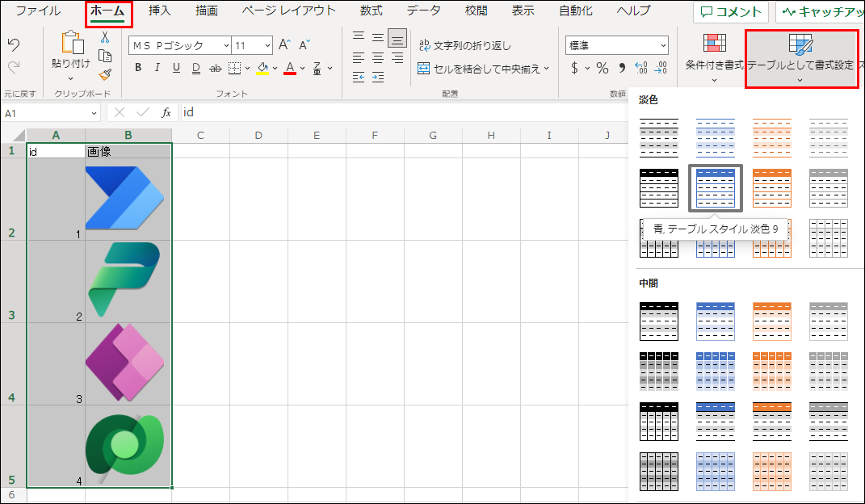
Task: Toggle bottom vertical alignment
Action: (x=397, y=38)
